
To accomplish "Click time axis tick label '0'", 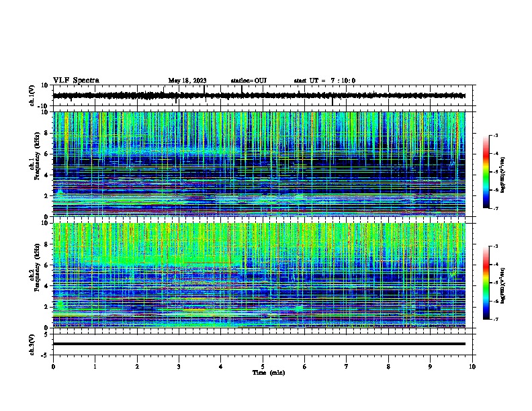I will [53, 367].
